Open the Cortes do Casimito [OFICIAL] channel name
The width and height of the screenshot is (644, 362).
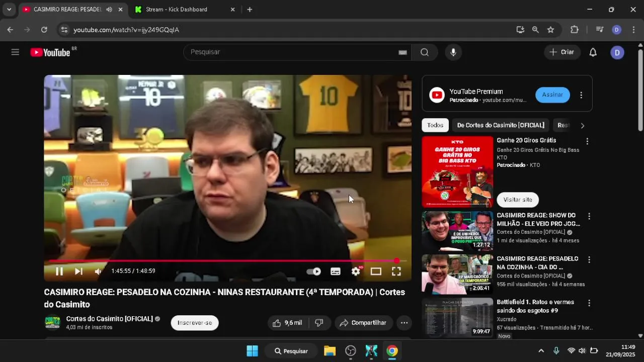pyautogui.click(x=109, y=319)
